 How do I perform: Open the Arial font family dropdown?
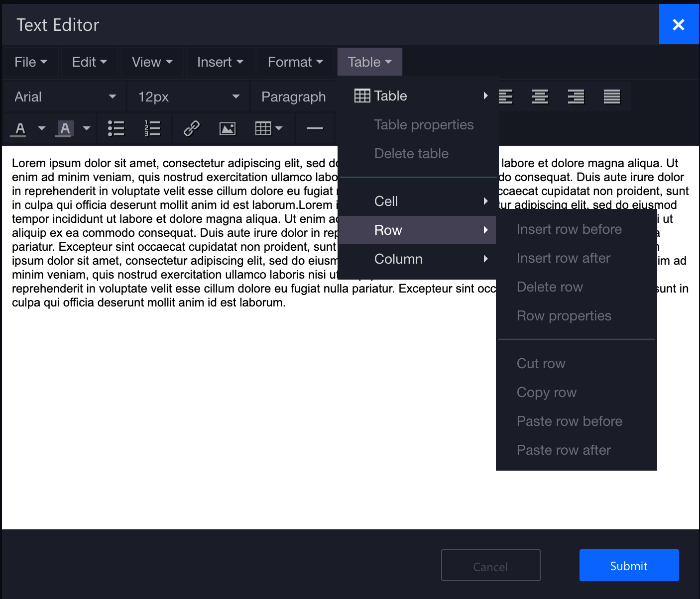coord(65,97)
